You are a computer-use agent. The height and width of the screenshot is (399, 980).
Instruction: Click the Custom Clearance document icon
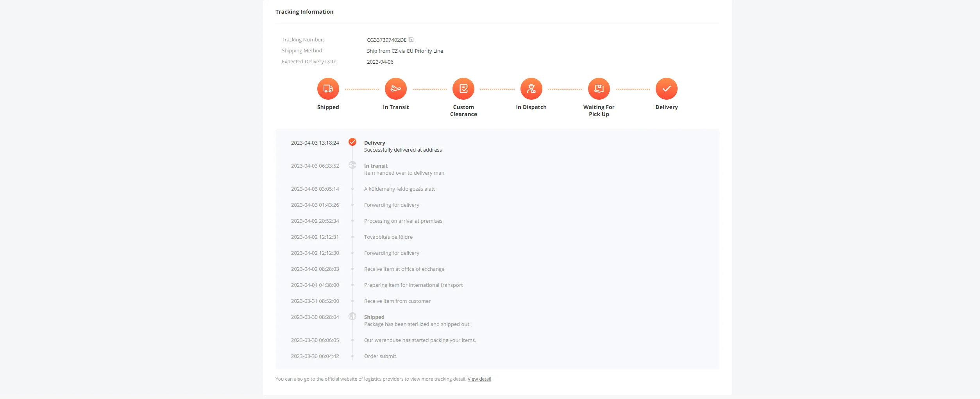coord(463,89)
